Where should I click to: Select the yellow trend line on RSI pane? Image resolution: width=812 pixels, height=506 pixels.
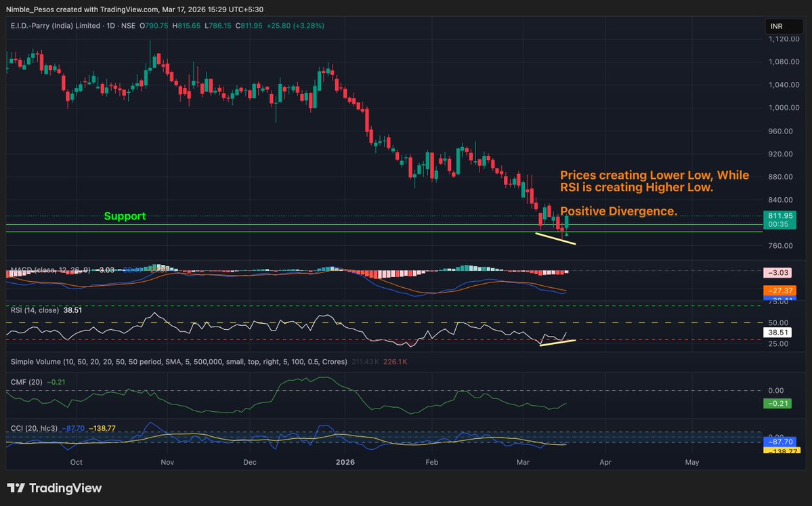coord(557,342)
